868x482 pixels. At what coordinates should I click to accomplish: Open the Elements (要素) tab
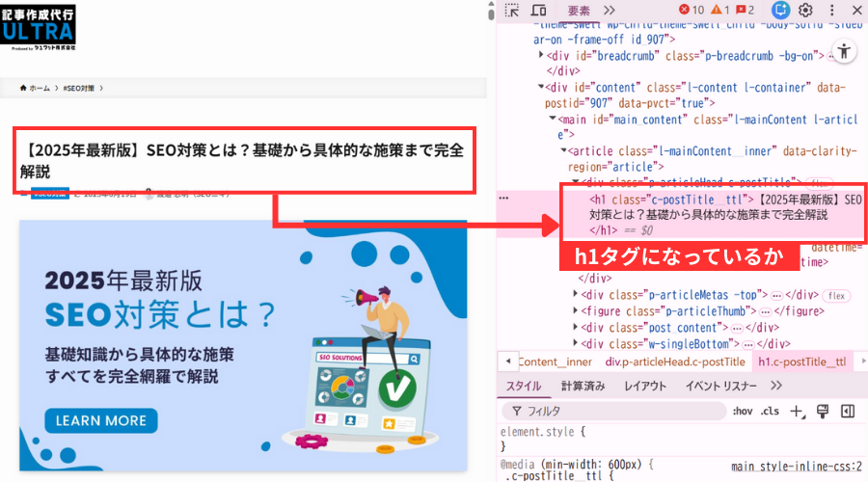pyautogui.click(x=579, y=11)
